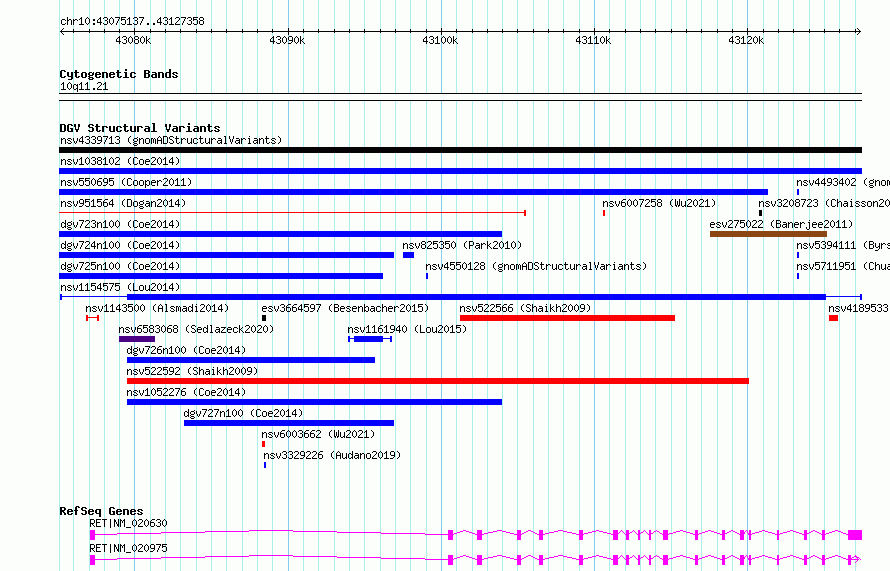Viewport: 890px width, 571px height.
Task: Select the 10q11.21 band label
Action: 84,86
